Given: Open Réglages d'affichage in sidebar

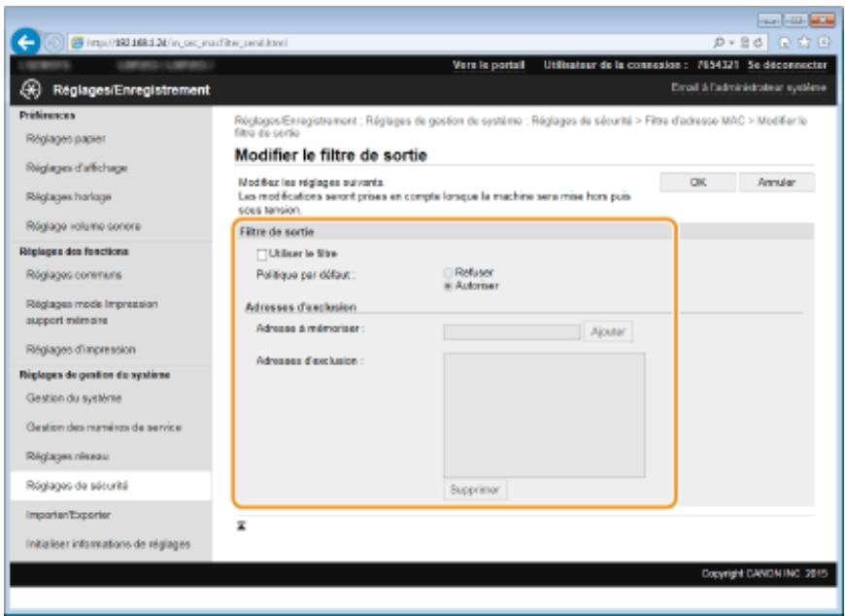Looking at the screenshot, I should [x=77, y=168].
